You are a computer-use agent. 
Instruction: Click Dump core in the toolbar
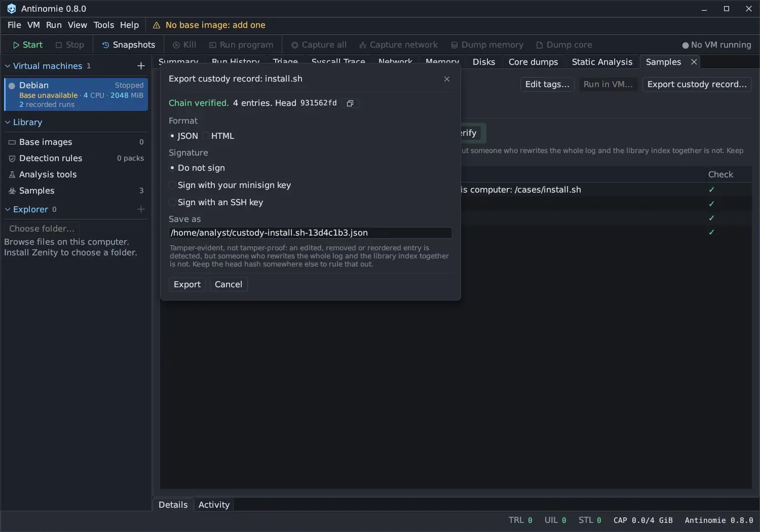click(564, 45)
